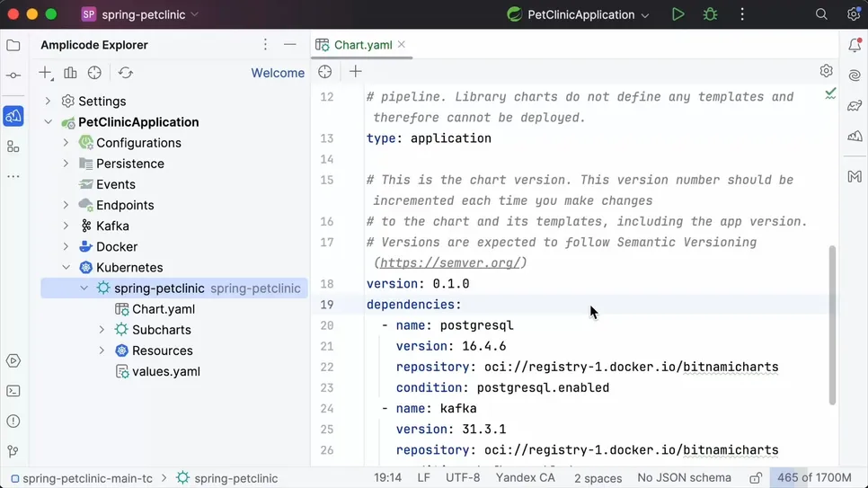The image size is (868, 488).
Task: Open values.yaml in the tree
Action: click(x=166, y=371)
